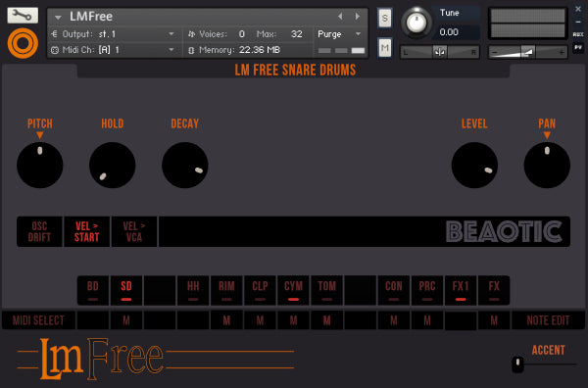Switch to the BD drum tab
588x388 pixels.
click(x=93, y=290)
